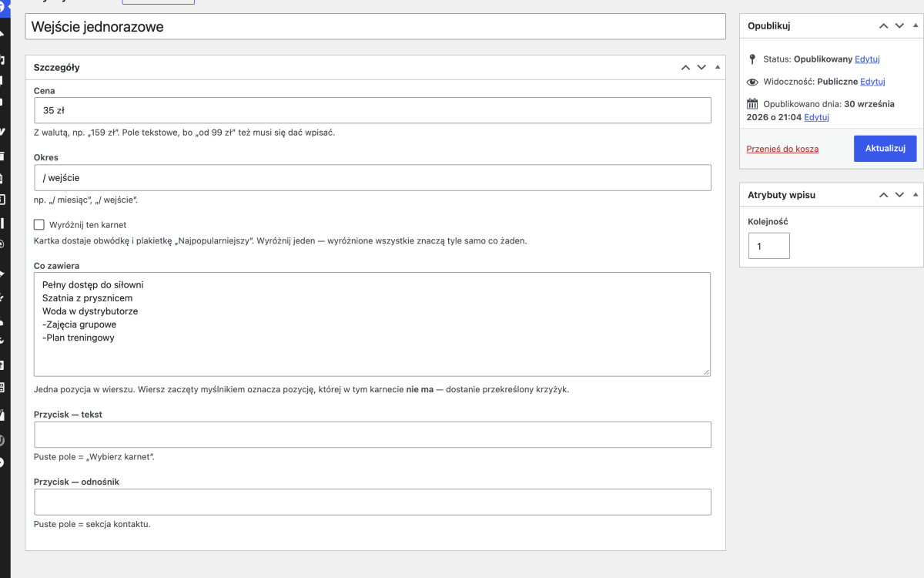Click the Aktualizuj button

tap(885, 149)
